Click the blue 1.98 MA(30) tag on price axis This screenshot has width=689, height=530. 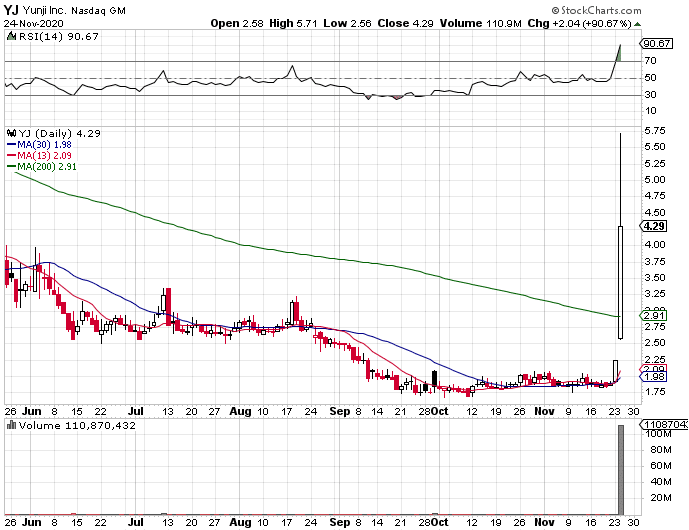[x=653, y=377]
